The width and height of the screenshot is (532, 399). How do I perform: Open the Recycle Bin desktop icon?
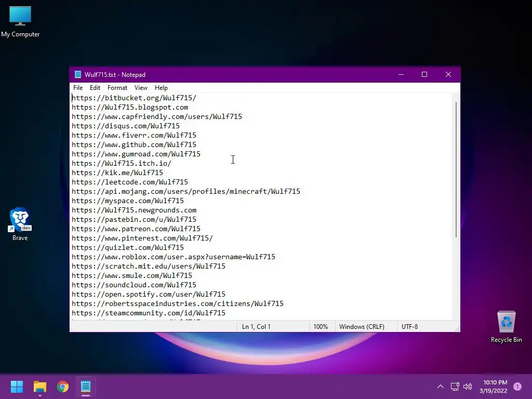(506, 327)
